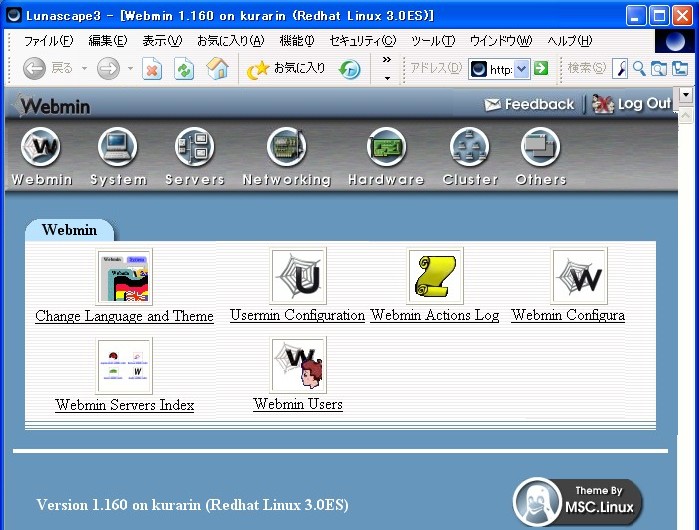This screenshot has height=530, width=699.
Task: Stop page loading with the red X icon
Action: click(x=152, y=69)
